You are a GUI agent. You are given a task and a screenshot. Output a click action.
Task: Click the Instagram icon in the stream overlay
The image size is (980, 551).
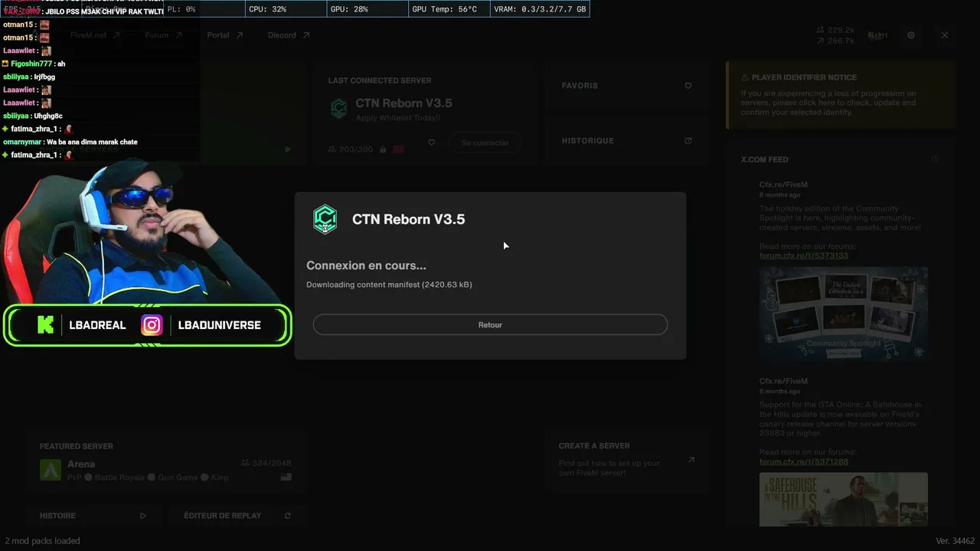(x=152, y=325)
